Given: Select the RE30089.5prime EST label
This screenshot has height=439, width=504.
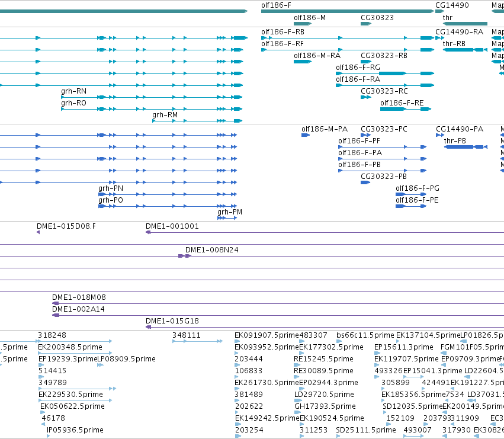Looking at the screenshot, I should [324, 371].
